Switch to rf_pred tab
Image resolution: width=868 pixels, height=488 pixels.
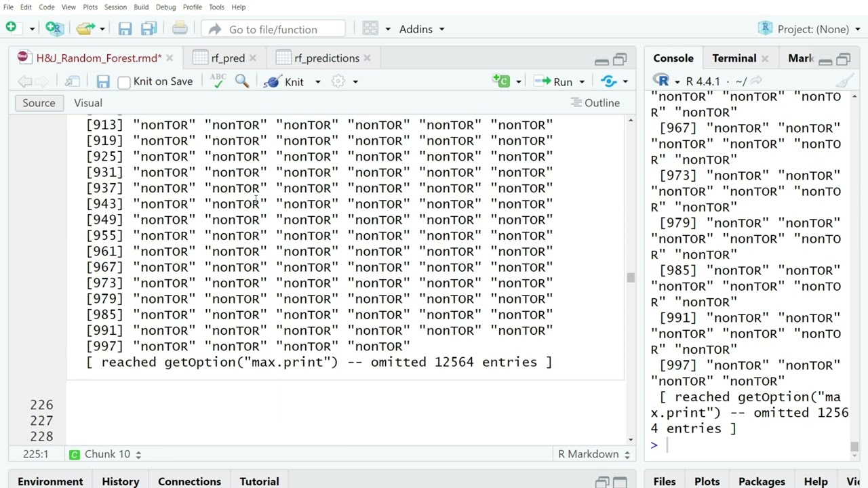click(x=228, y=58)
